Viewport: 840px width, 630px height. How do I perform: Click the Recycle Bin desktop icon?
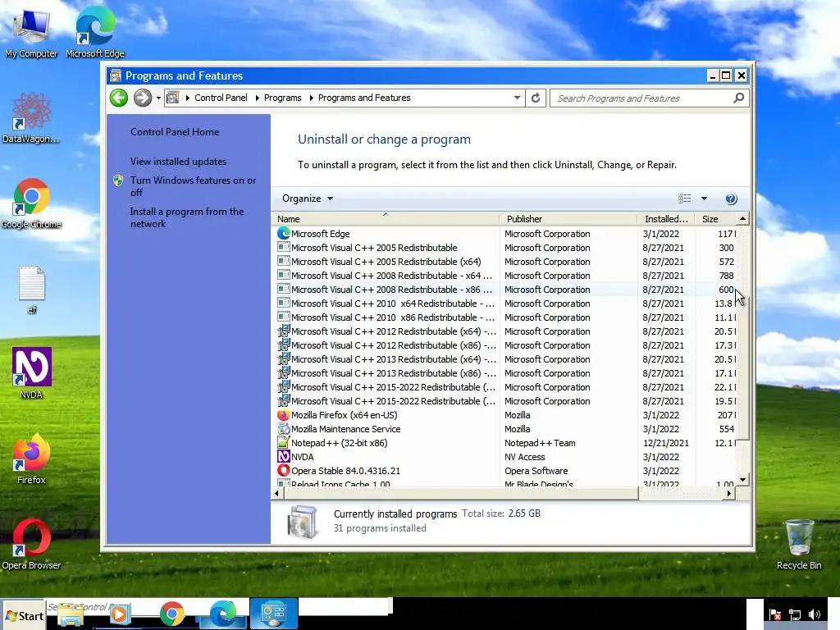tap(799, 544)
